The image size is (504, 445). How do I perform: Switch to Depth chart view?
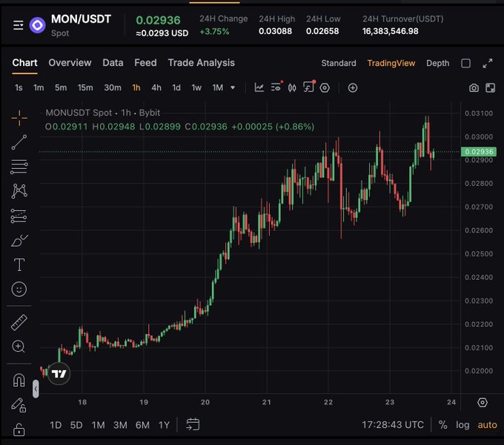pyautogui.click(x=438, y=63)
